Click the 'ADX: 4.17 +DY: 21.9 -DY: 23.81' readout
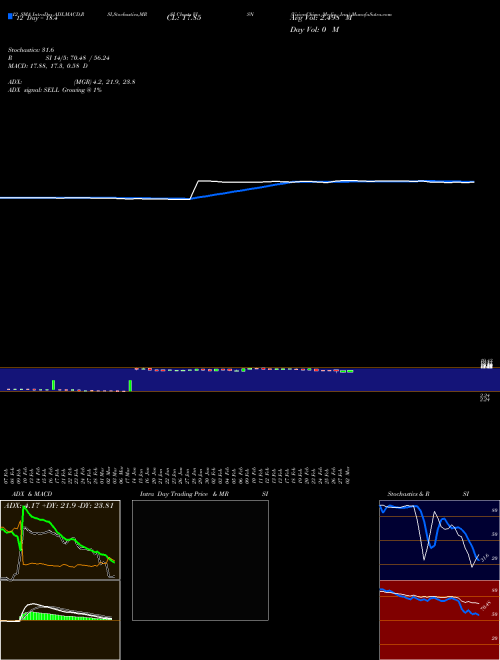The width and height of the screenshot is (500, 660). click(x=59, y=505)
